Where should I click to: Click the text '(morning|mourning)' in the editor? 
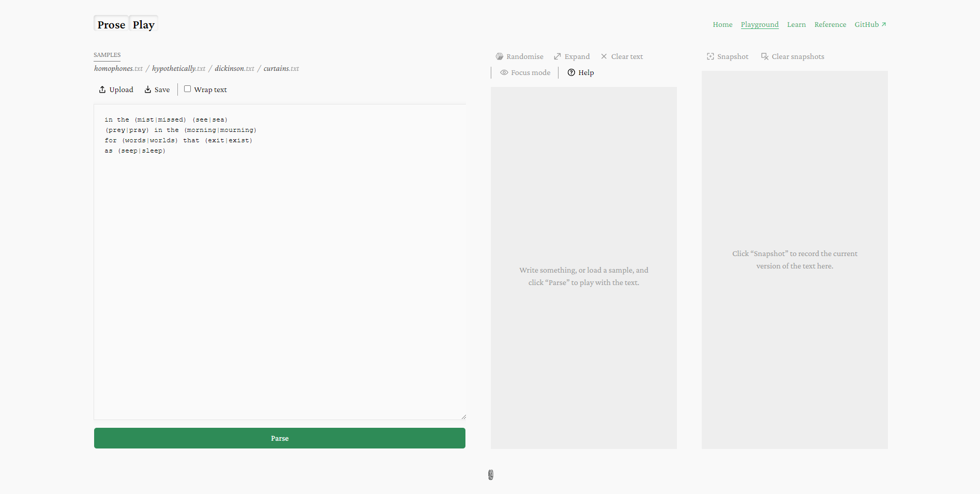(x=220, y=130)
